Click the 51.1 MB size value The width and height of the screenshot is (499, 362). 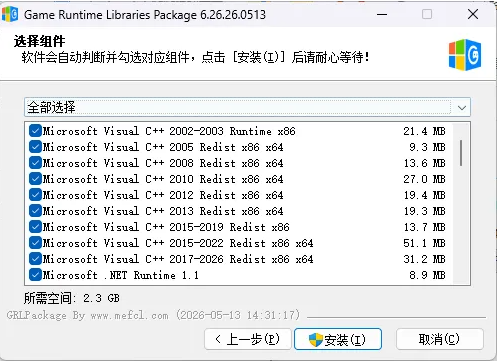click(424, 243)
